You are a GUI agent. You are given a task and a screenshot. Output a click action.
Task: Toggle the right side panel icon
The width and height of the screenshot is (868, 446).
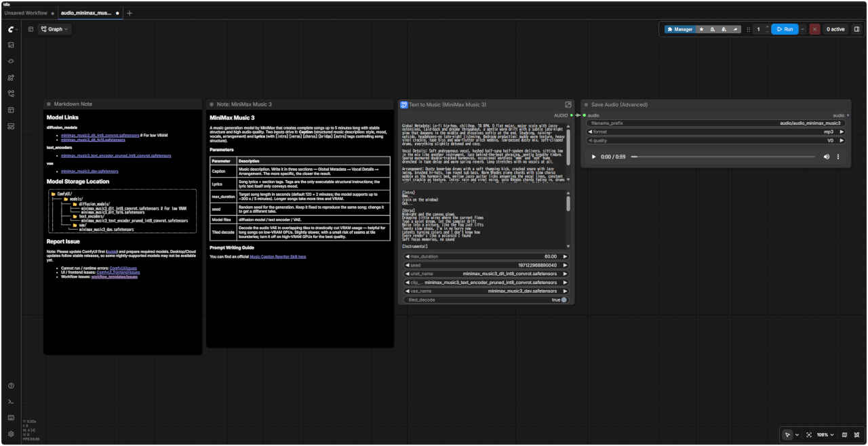(x=856, y=29)
